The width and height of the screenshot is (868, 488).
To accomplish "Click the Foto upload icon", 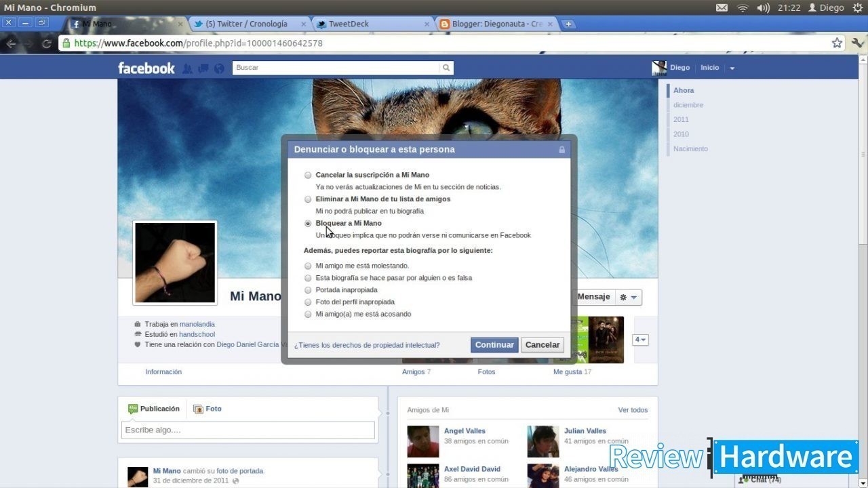I will [198, 409].
